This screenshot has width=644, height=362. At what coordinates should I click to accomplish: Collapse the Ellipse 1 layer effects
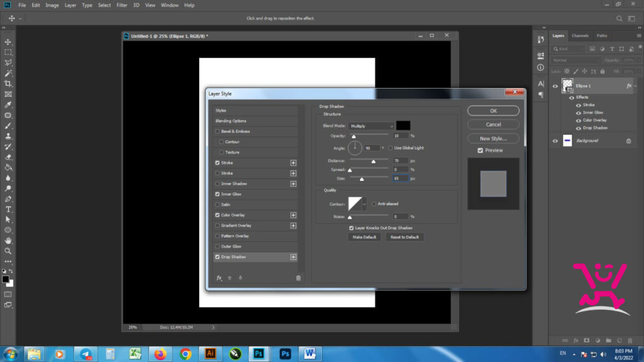(x=636, y=85)
